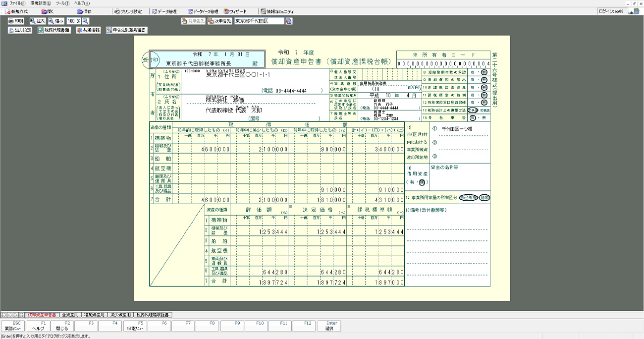The height and width of the screenshot is (339, 644).
Task: Open データベース管理 from the toolbar
Action: (203, 11)
